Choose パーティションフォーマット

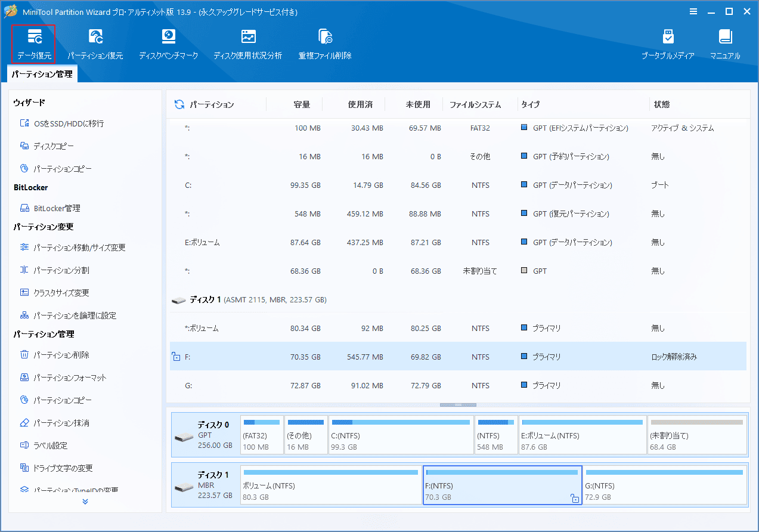click(x=63, y=378)
